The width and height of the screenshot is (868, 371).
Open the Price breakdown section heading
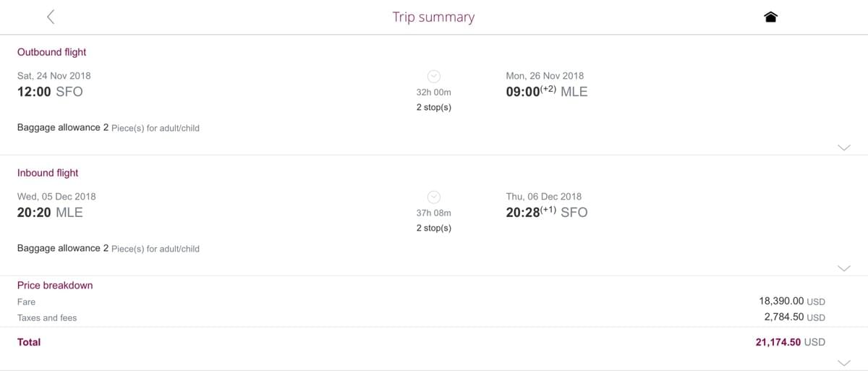[55, 285]
